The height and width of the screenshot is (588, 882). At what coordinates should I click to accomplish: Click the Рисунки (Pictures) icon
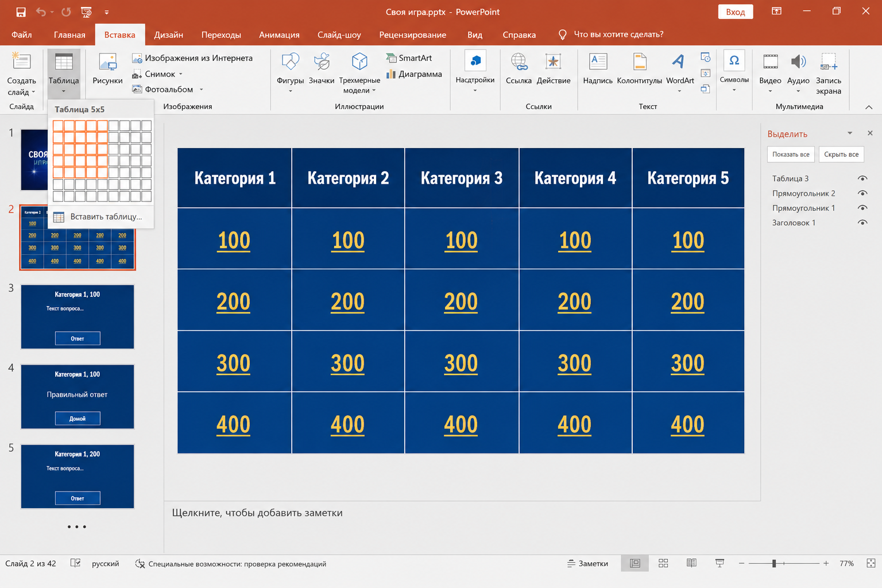click(x=107, y=61)
